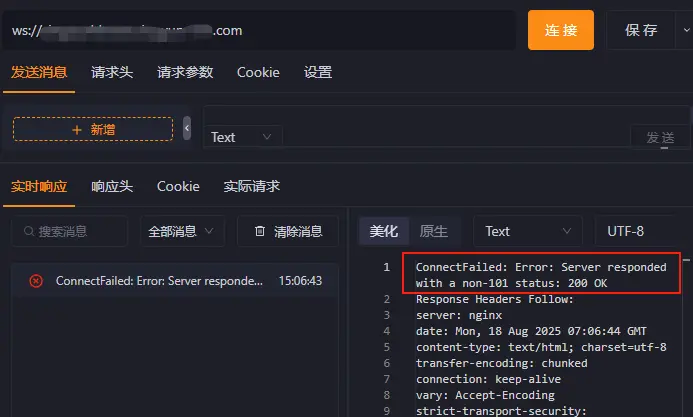Open the 请求参数 tab

185,72
